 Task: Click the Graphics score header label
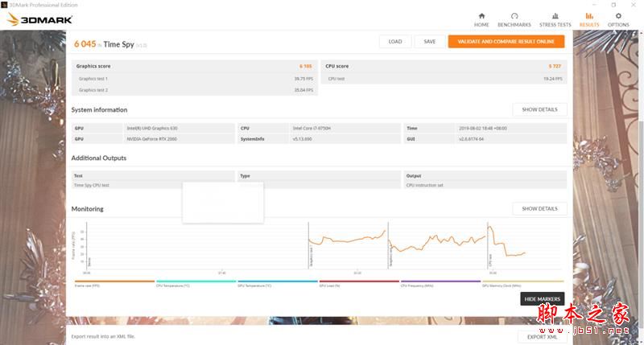93,66
